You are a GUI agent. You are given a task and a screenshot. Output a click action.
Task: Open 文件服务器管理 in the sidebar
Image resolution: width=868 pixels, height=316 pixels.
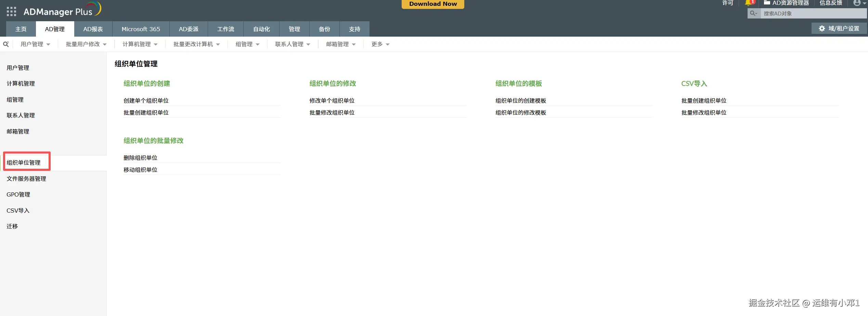(26, 179)
